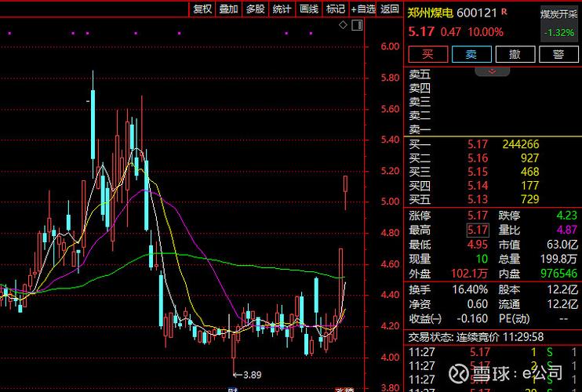
Task: Select stock name 郑州煤电
Action: click(431, 13)
